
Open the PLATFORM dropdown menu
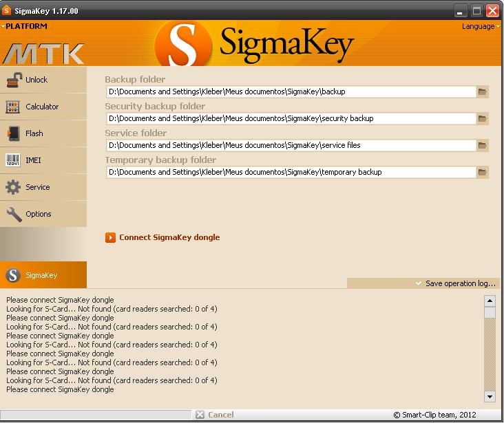click(24, 26)
